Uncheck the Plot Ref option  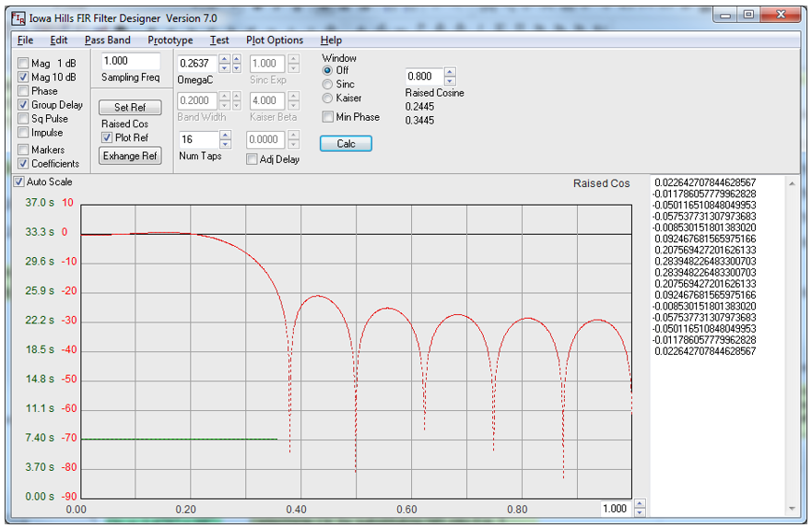(x=107, y=137)
